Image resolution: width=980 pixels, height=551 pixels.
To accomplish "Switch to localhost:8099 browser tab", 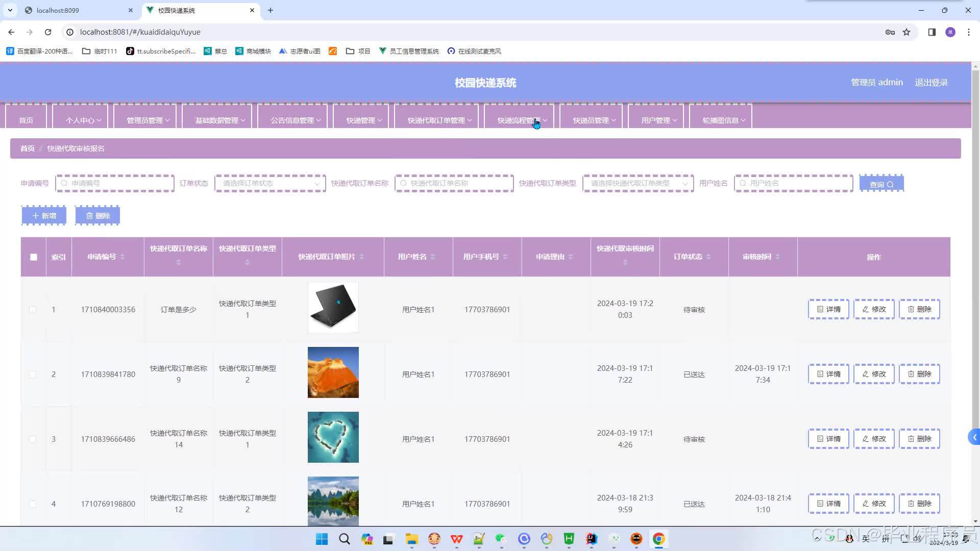I will [x=58, y=10].
